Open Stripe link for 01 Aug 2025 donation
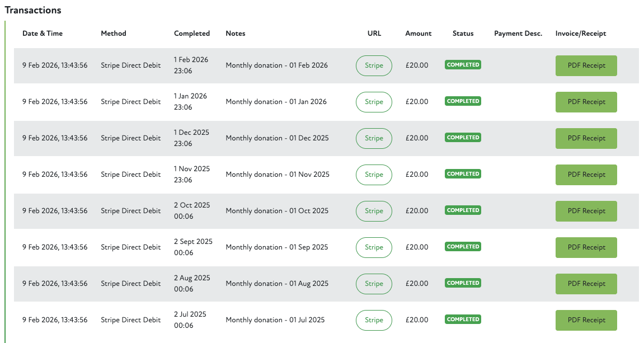Viewport: 644px width, 343px height. pos(374,284)
